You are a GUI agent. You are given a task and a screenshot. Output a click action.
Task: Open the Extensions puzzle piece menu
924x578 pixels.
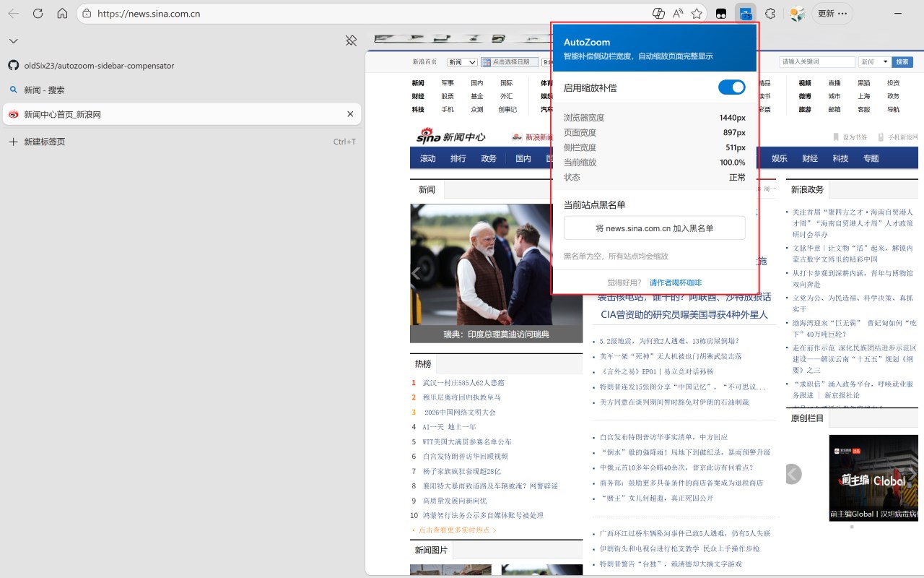point(770,14)
